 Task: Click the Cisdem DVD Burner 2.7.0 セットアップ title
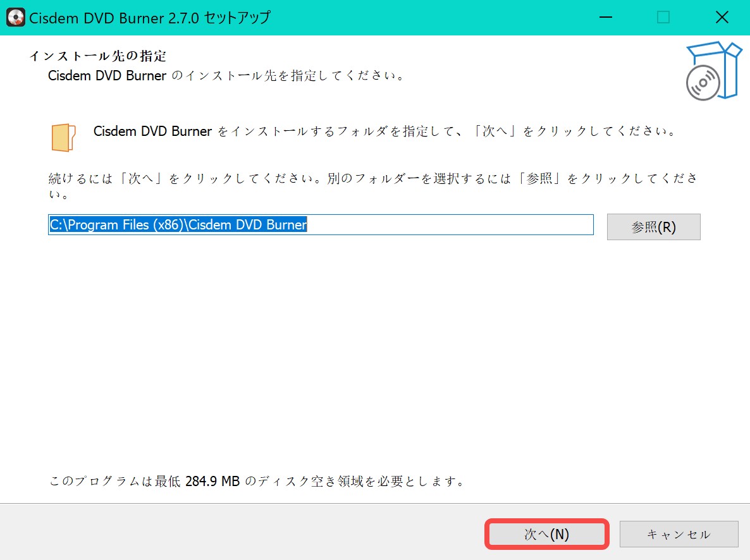tap(150, 18)
